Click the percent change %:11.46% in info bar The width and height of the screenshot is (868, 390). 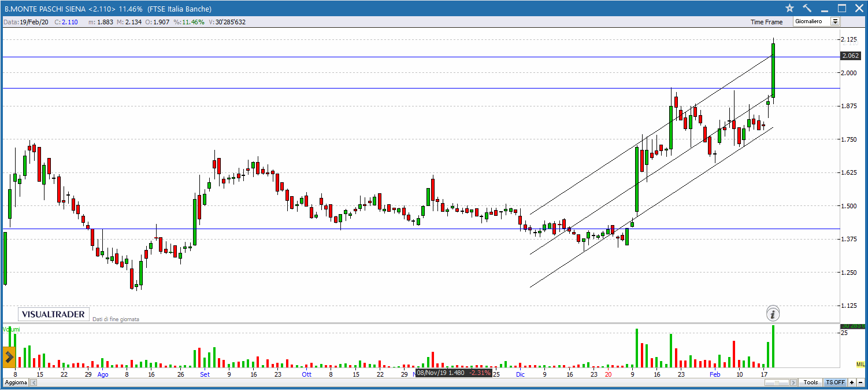pyautogui.click(x=189, y=22)
